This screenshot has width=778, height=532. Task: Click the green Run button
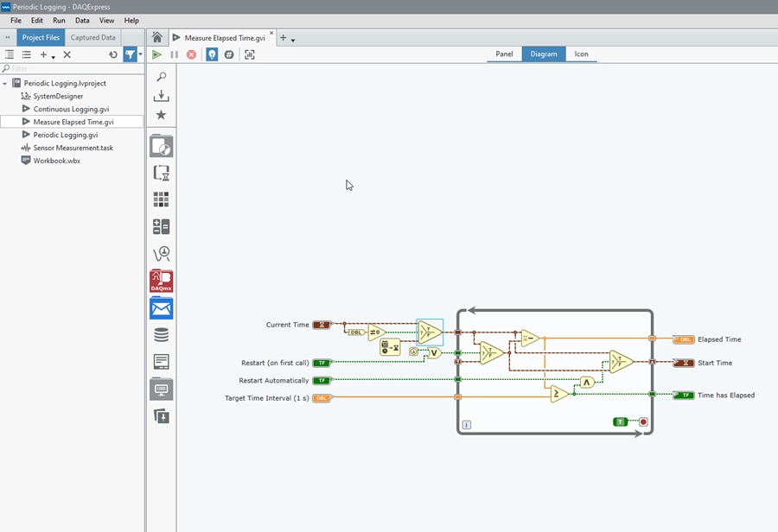(x=156, y=54)
